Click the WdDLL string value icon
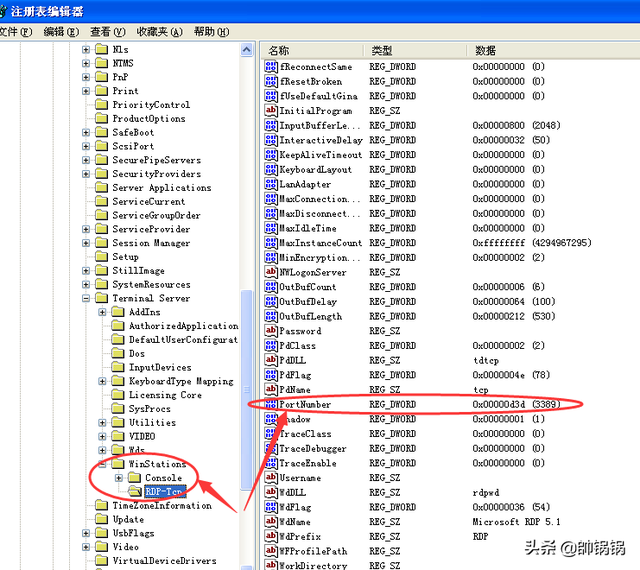The width and height of the screenshot is (640, 570). (x=271, y=492)
